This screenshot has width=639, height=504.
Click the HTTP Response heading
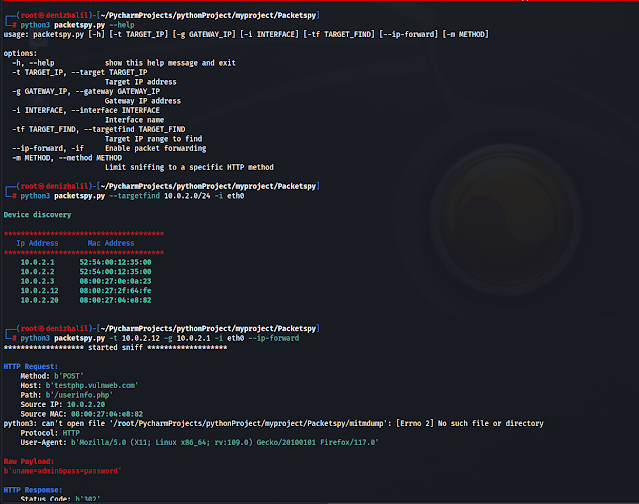33,490
